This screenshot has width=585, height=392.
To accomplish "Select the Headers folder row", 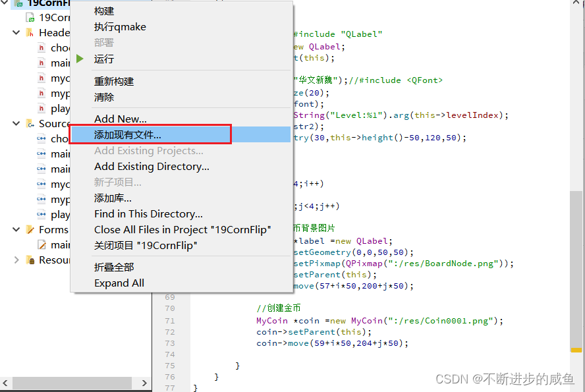I will click(35, 32).
